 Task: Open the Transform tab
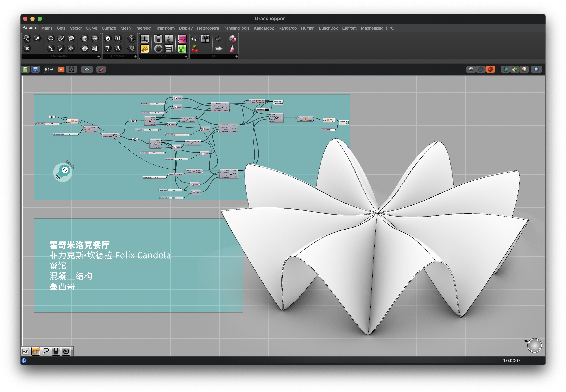click(165, 28)
